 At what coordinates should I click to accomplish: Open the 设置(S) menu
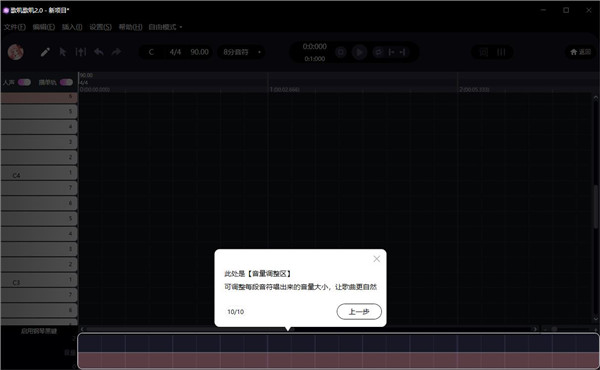(101, 27)
